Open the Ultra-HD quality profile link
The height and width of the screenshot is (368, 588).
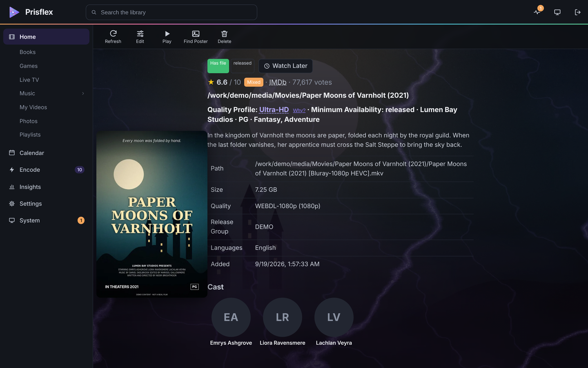(274, 110)
